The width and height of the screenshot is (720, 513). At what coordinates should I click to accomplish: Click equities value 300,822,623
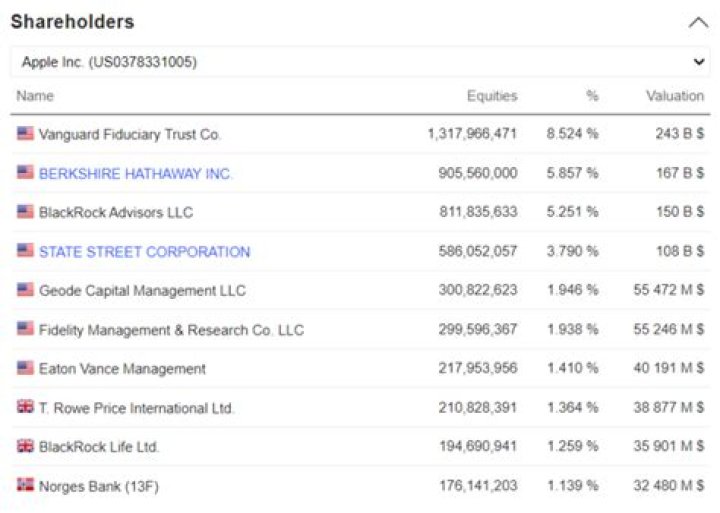[x=478, y=290]
